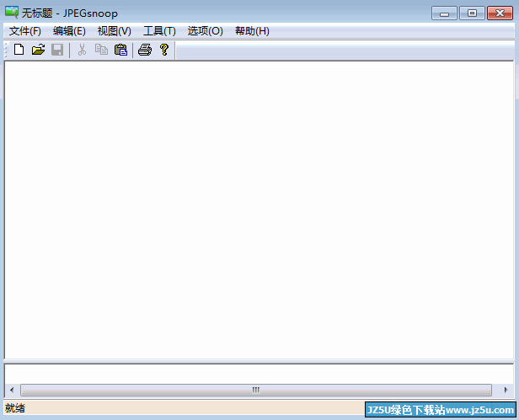519x420 pixels.
Task: Click the horizontal scrollbar thumb
Action: [x=256, y=390]
